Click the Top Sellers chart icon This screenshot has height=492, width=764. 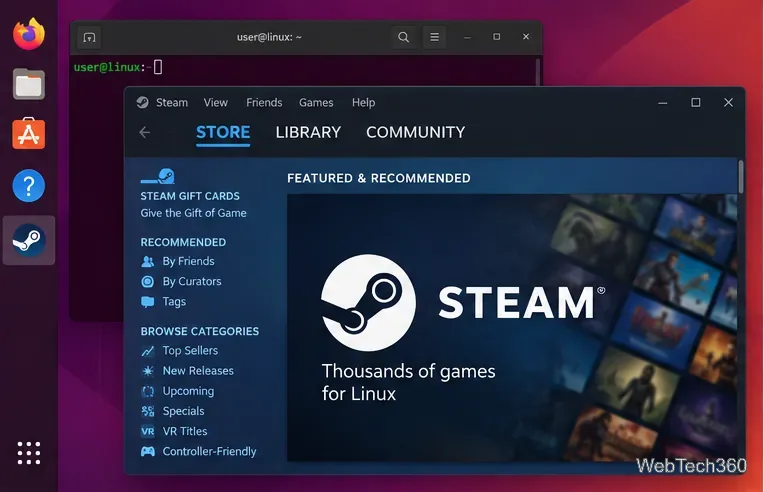click(148, 351)
